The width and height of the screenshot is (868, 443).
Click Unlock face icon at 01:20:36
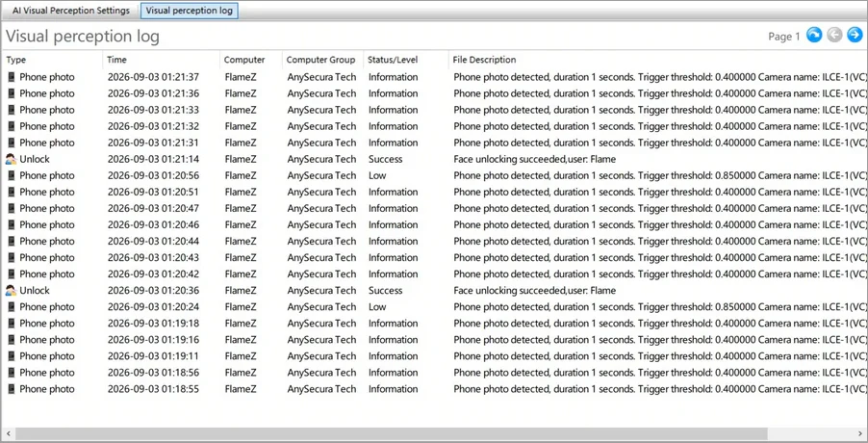pos(12,290)
